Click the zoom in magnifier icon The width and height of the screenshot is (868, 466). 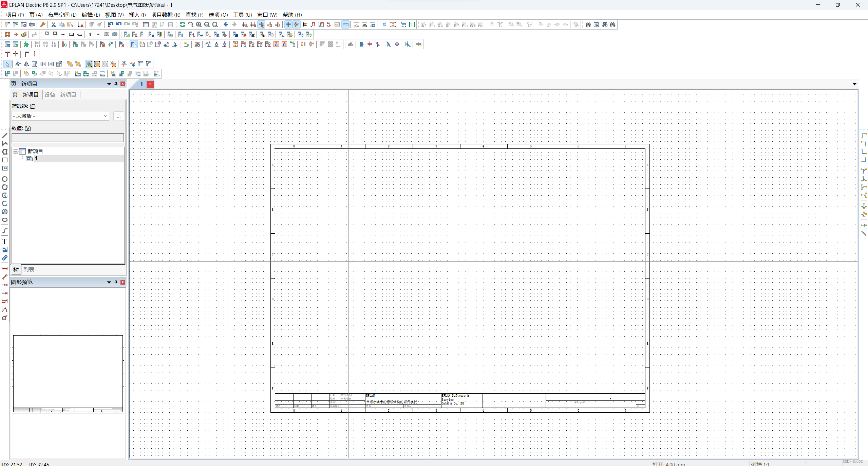(x=199, y=24)
